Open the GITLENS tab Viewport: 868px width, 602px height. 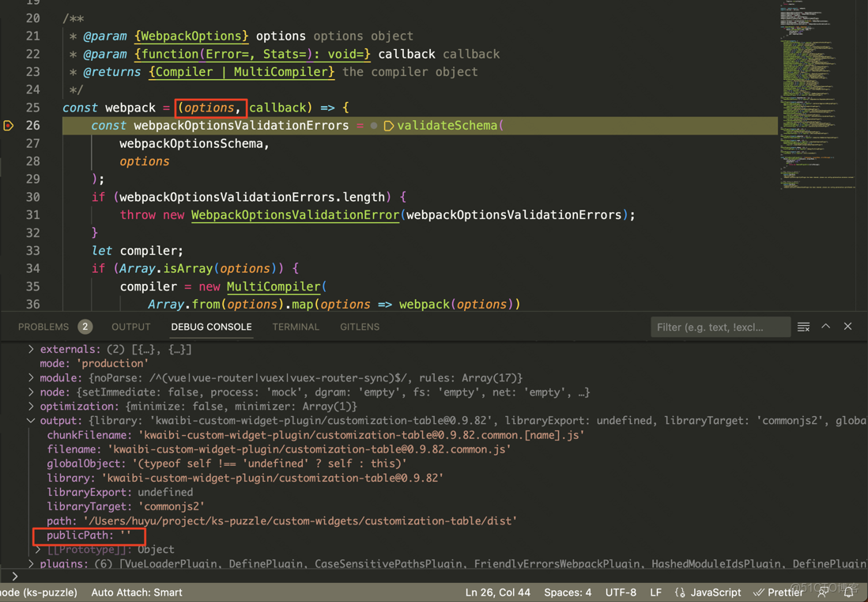[x=359, y=327]
